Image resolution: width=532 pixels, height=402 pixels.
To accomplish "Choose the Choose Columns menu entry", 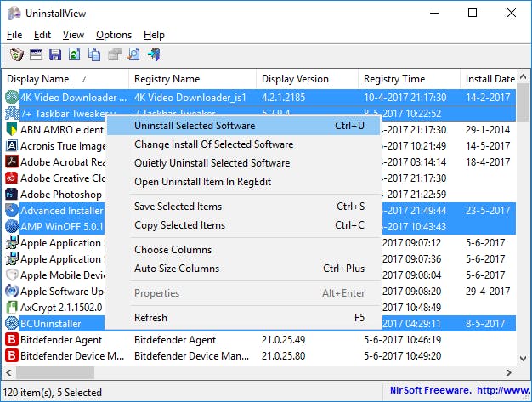I will [173, 250].
